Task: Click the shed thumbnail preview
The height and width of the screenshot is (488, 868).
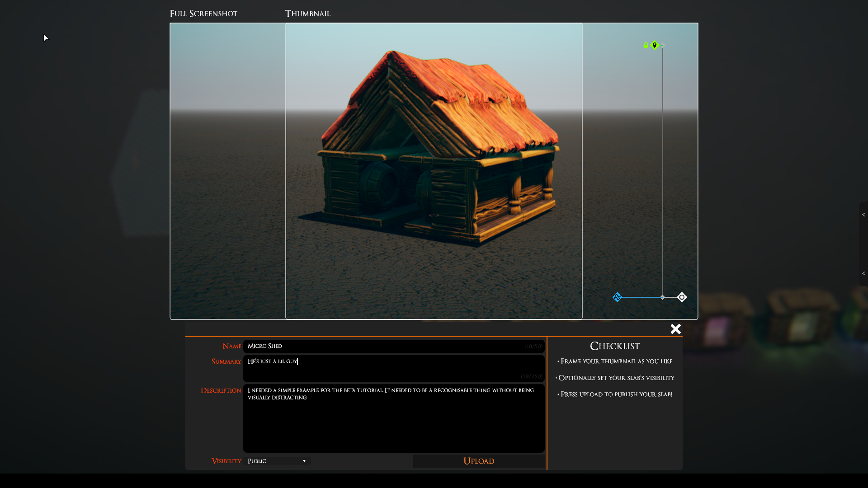Action: 434,171
